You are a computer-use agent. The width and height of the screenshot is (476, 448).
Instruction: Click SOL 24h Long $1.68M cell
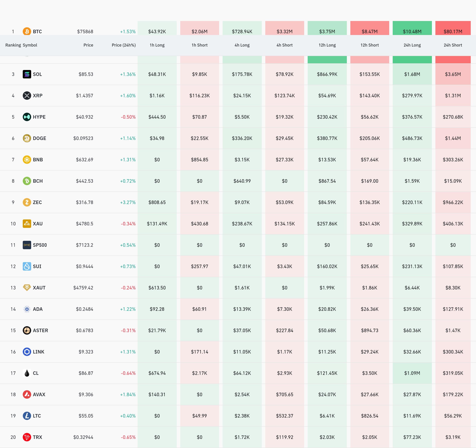pos(412,74)
